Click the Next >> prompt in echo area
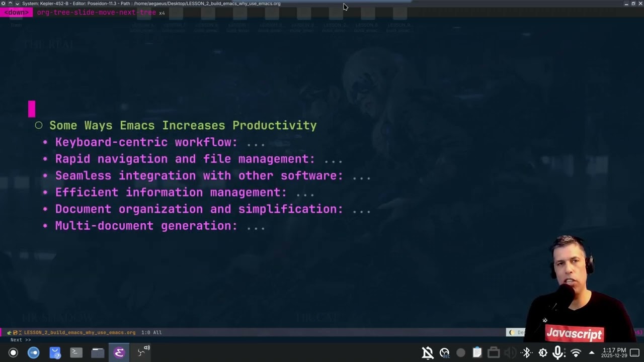The image size is (644, 362). 21,340
